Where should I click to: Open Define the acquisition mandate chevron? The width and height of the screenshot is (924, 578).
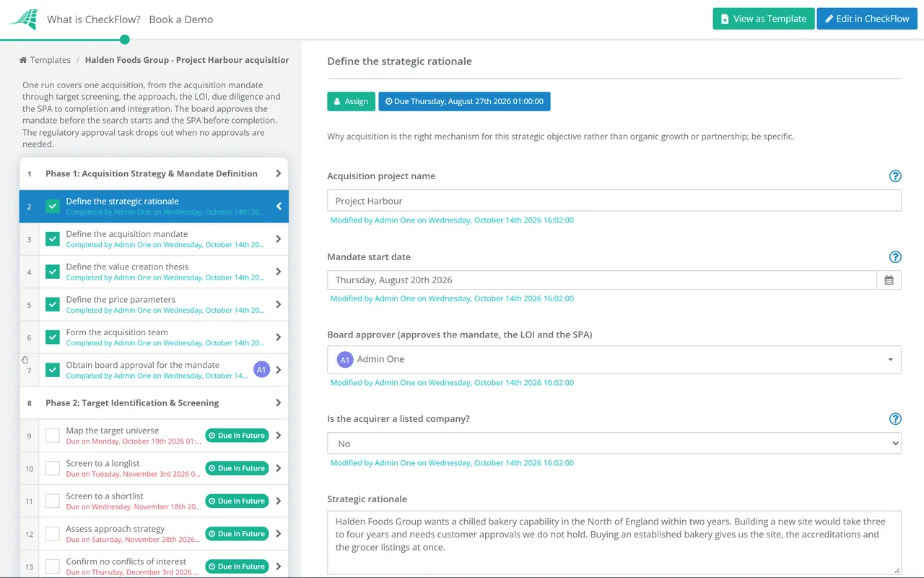coord(279,239)
